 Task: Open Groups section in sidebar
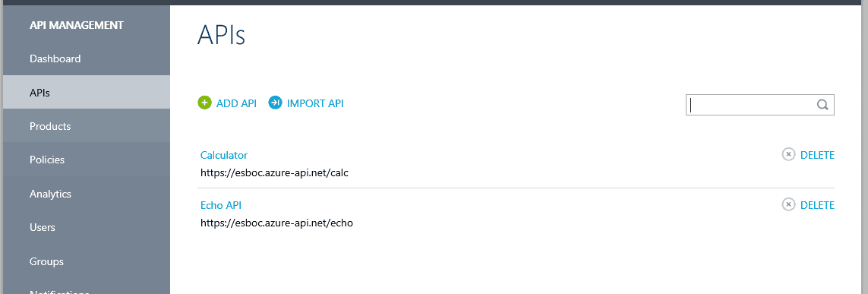click(87, 261)
